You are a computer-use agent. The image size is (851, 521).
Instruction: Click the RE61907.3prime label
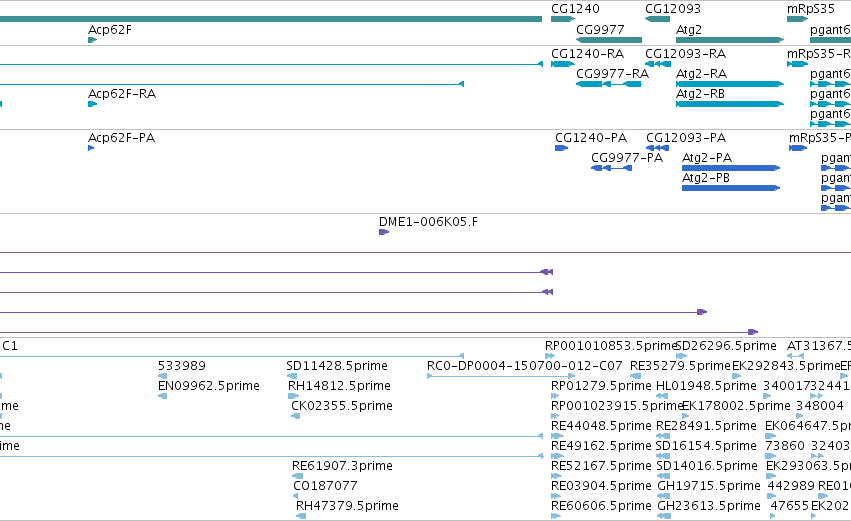click(342, 465)
